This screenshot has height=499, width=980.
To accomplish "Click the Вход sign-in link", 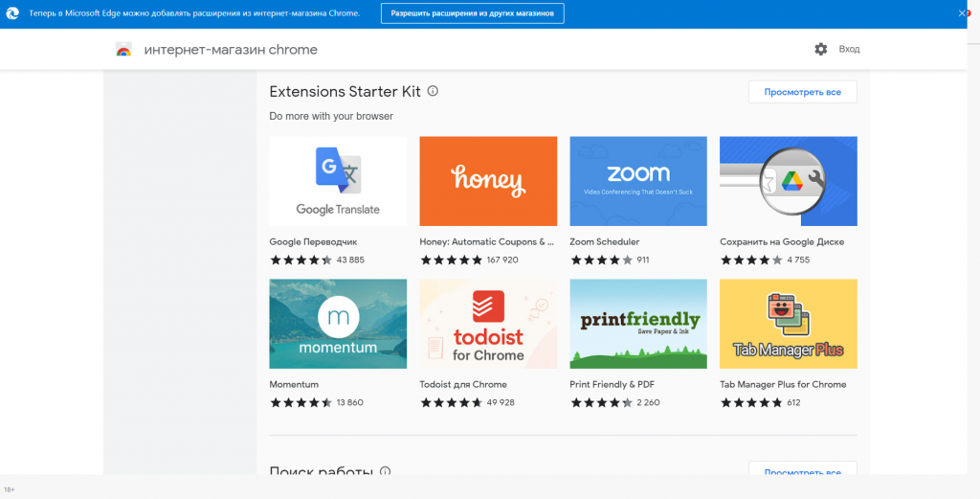I will (x=849, y=49).
